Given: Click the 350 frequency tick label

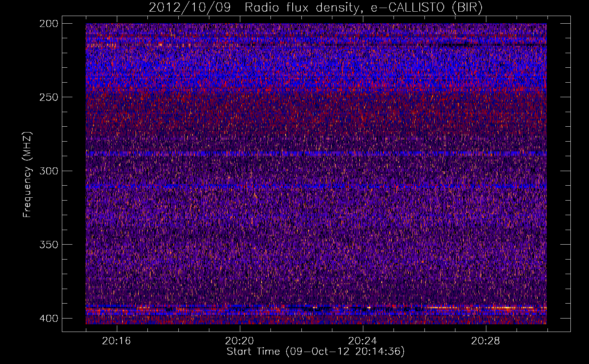Looking at the screenshot, I should coord(48,244).
